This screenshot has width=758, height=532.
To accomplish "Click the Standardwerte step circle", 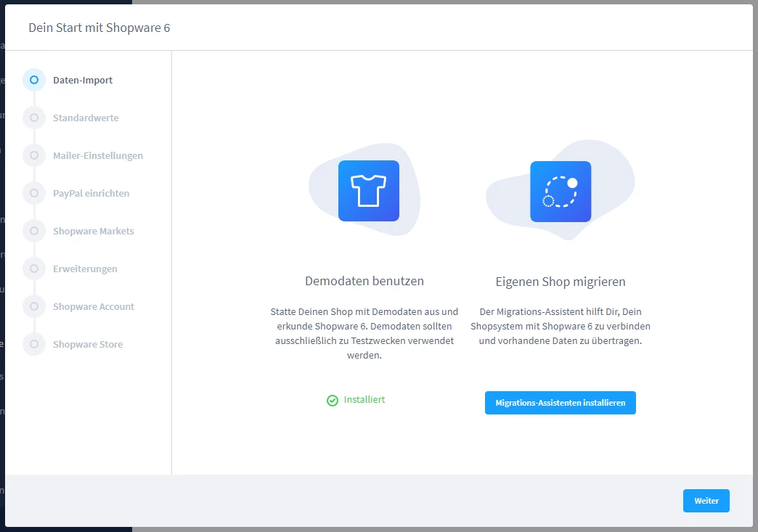I will [34, 118].
